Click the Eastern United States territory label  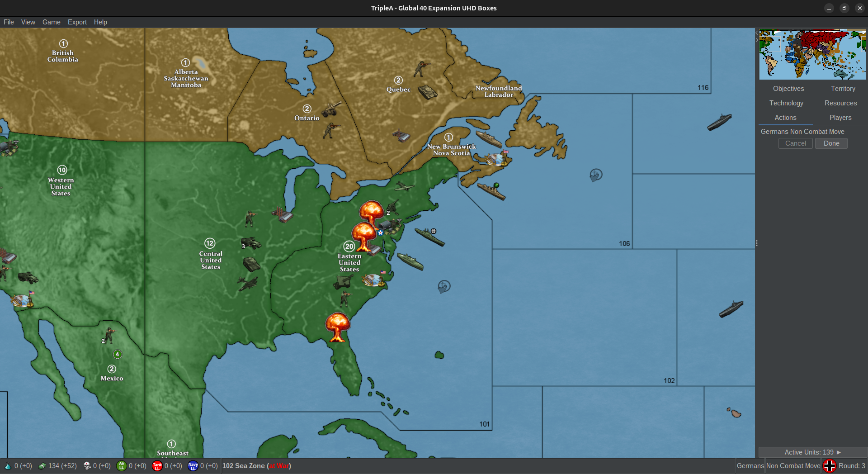[349, 262]
